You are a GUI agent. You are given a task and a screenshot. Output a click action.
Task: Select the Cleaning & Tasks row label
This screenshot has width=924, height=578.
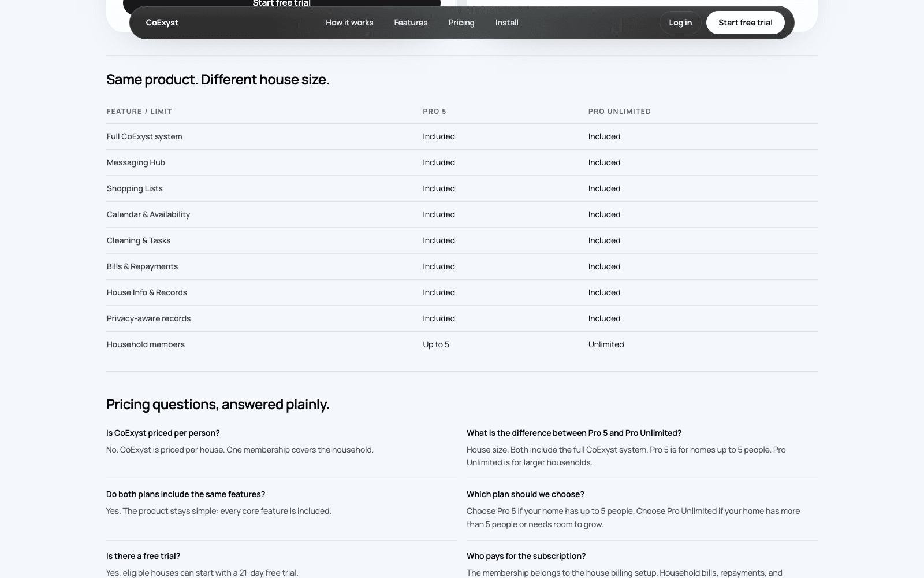pos(139,240)
